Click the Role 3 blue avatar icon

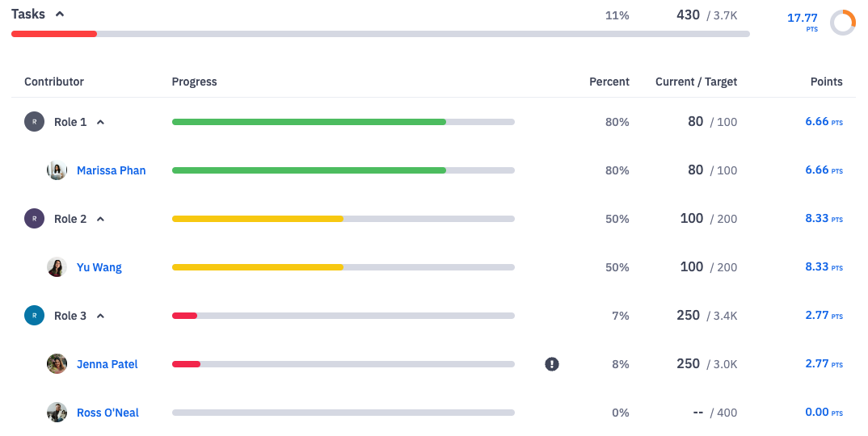point(34,316)
